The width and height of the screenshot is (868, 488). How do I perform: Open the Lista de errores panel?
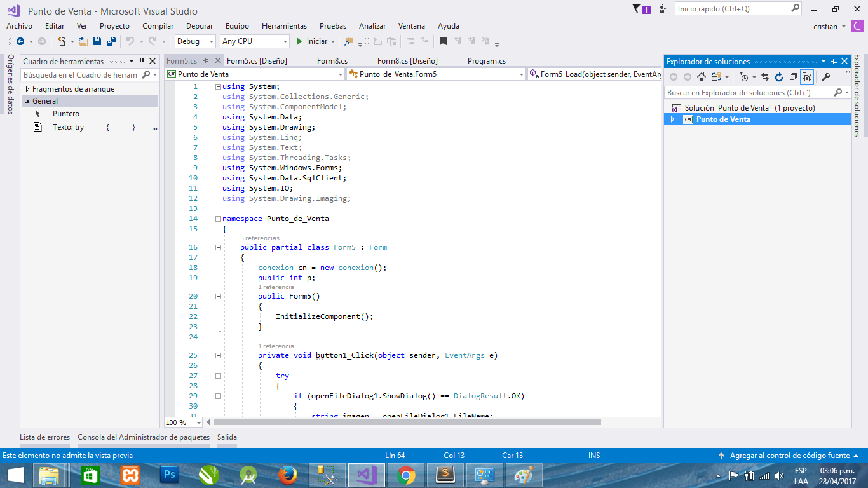44,437
